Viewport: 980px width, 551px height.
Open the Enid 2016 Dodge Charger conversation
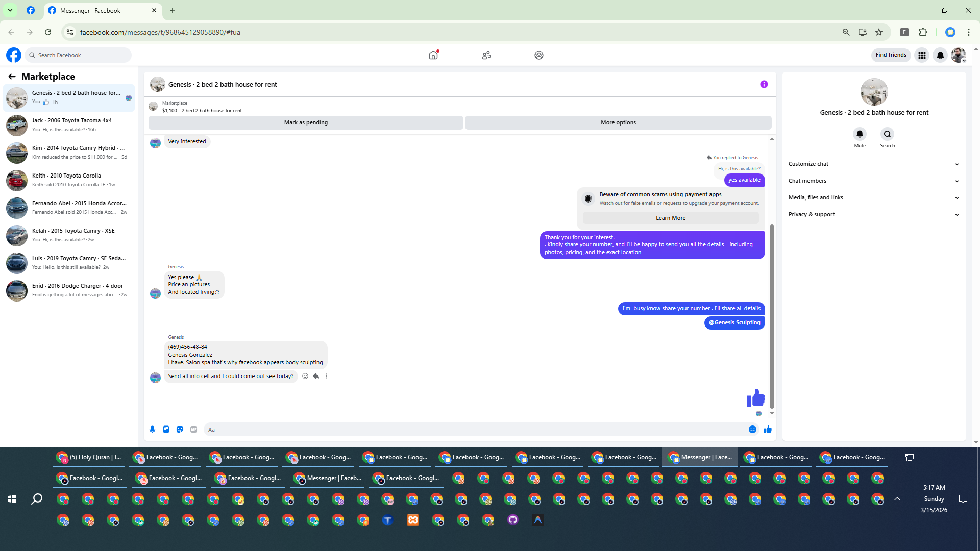(x=69, y=290)
